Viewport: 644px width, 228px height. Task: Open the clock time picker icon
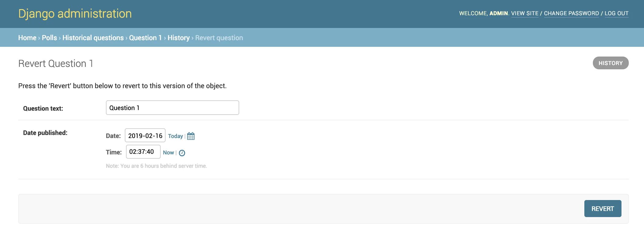(182, 153)
